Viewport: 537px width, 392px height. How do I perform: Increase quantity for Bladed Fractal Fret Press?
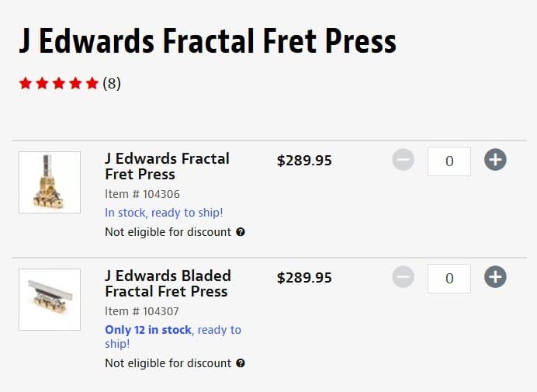[495, 277]
